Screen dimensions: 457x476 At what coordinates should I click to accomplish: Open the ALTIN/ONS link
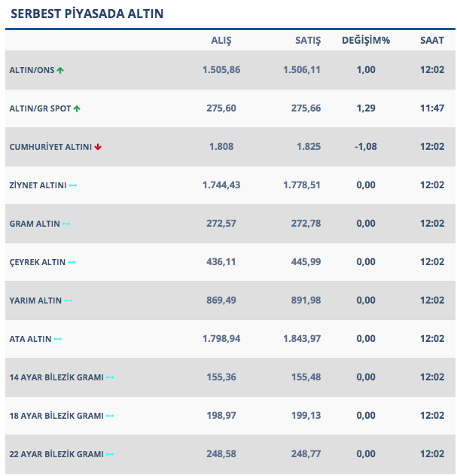click(x=32, y=70)
